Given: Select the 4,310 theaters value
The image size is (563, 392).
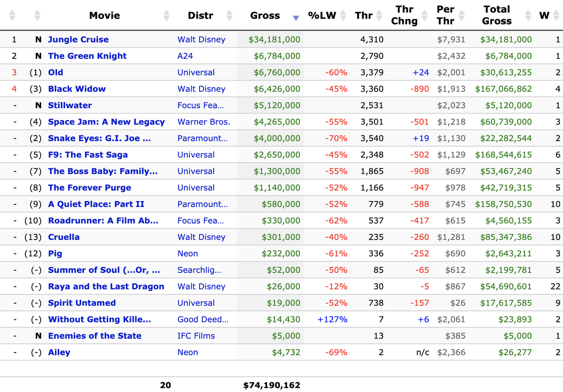Looking at the screenshot, I should pos(372,40).
